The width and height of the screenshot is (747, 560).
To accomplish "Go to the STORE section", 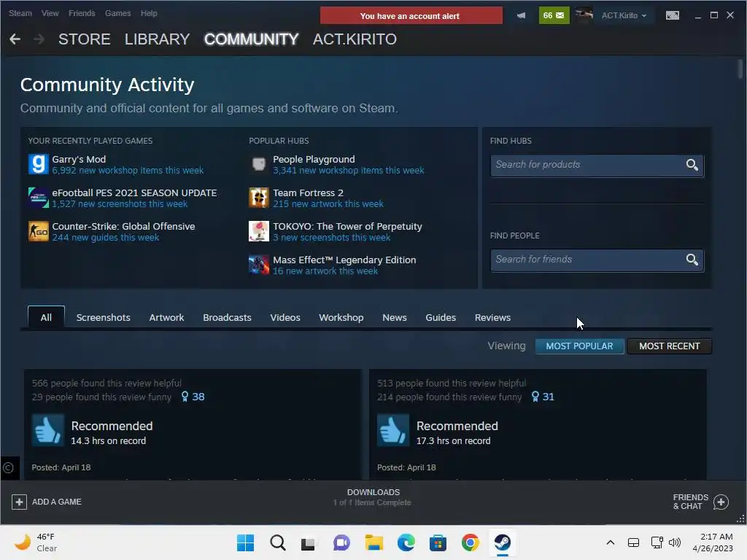I will click(x=85, y=39).
